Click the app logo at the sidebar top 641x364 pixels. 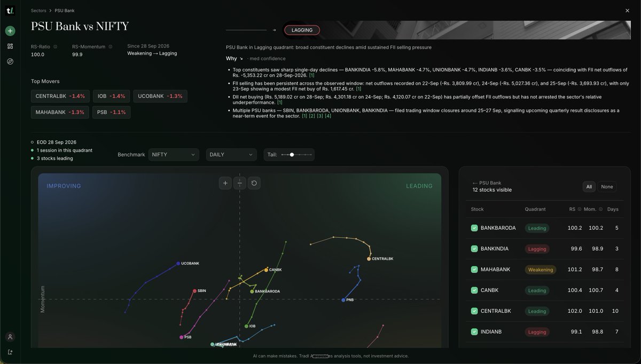pyautogui.click(x=10, y=11)
